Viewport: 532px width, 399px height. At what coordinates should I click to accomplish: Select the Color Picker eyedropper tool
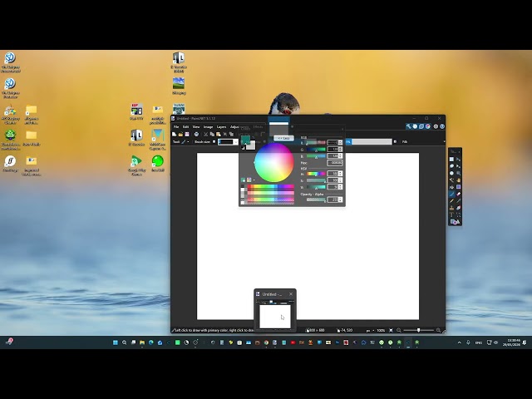(x=459, y=201)
